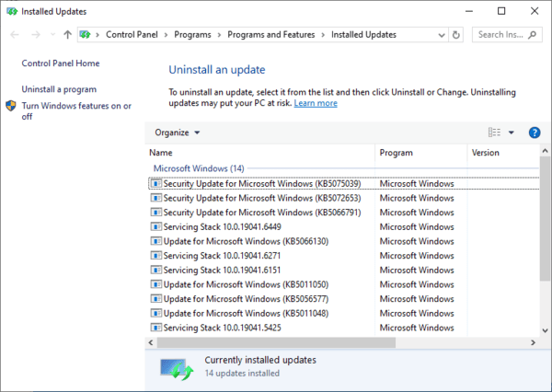
Task: Click the vertical scrollbar down arrow
Action: tap(545, 330)
